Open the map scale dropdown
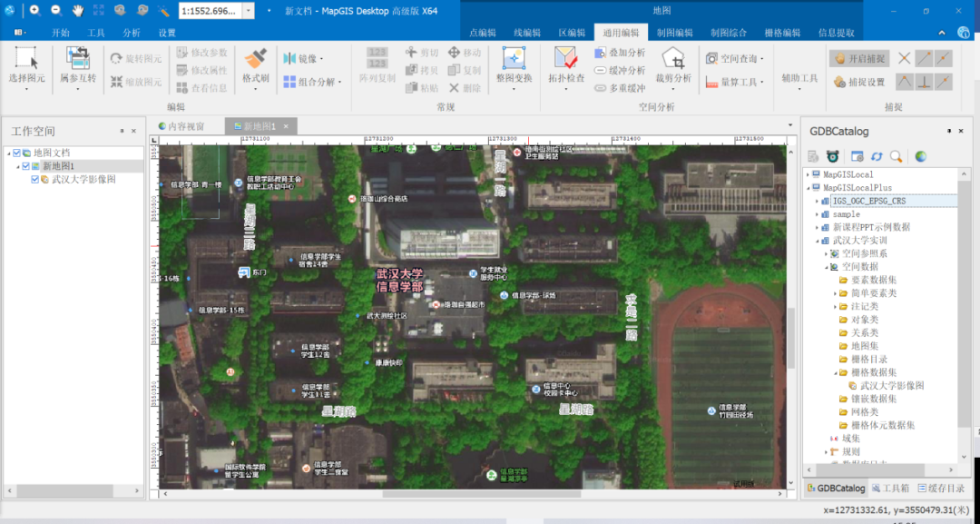The image size is (980, 524). [x=249, y=11]
